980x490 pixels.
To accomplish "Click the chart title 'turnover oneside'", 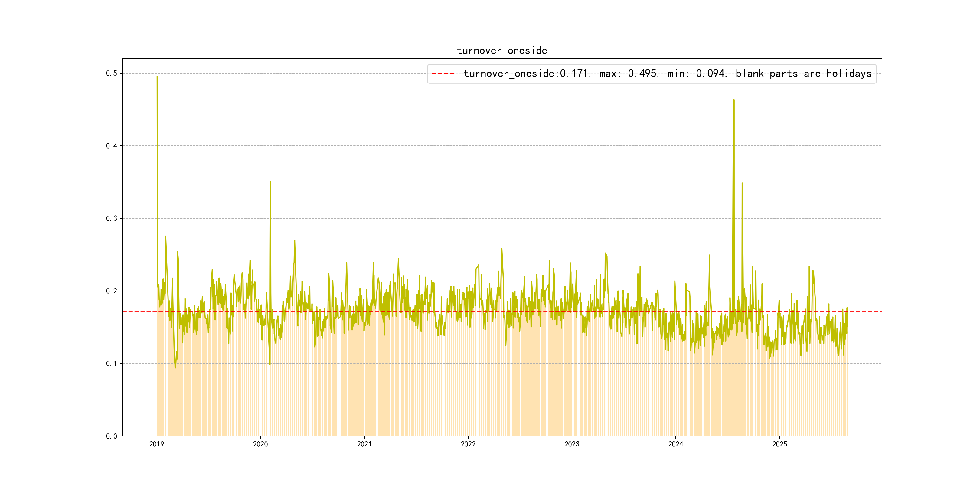I will tap(501, 51).
